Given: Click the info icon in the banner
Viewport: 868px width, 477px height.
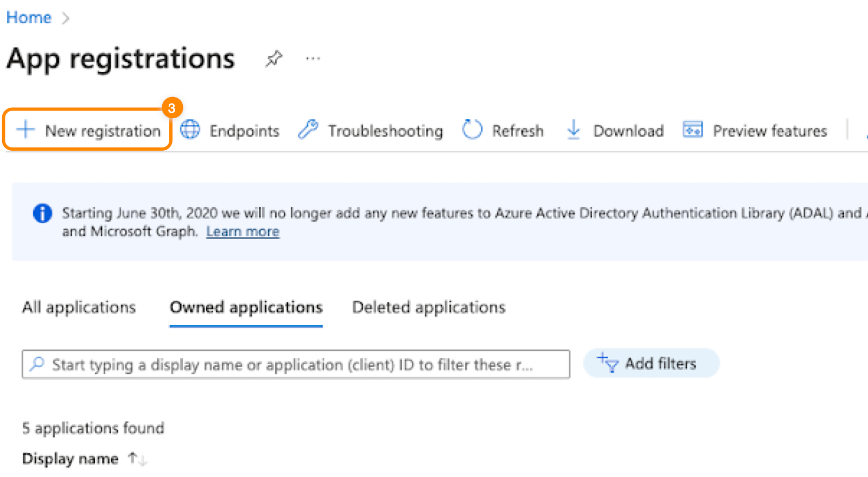Looking at the screenshot, I should 42,214.
